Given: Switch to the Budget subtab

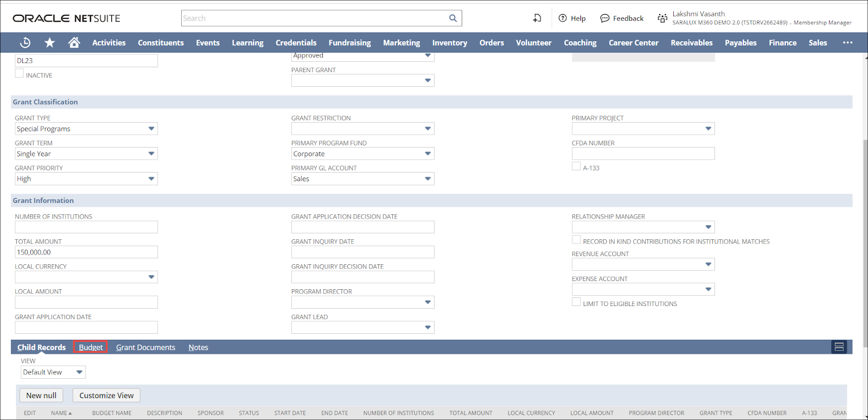Looking at the screenshot, I should coord(91,347).
